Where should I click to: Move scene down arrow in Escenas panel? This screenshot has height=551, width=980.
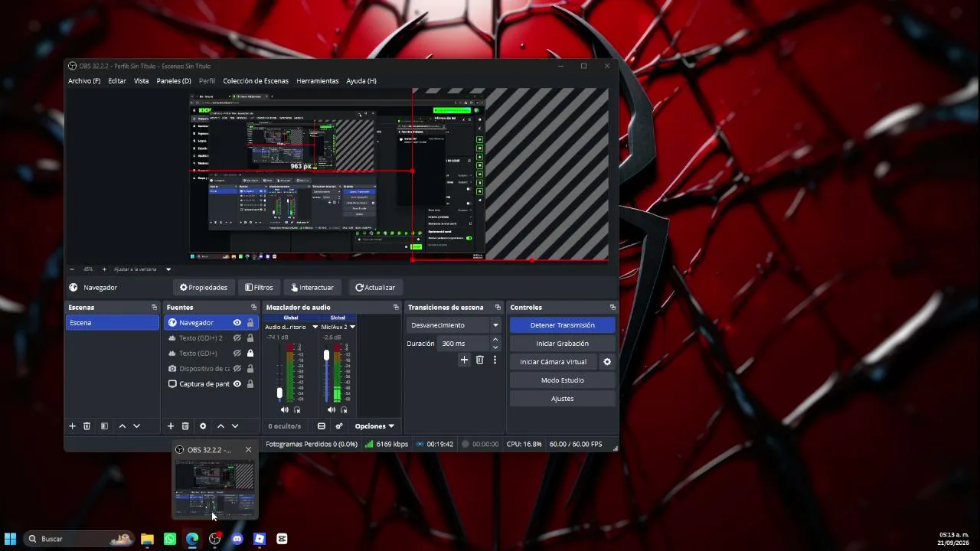point(136,426)
